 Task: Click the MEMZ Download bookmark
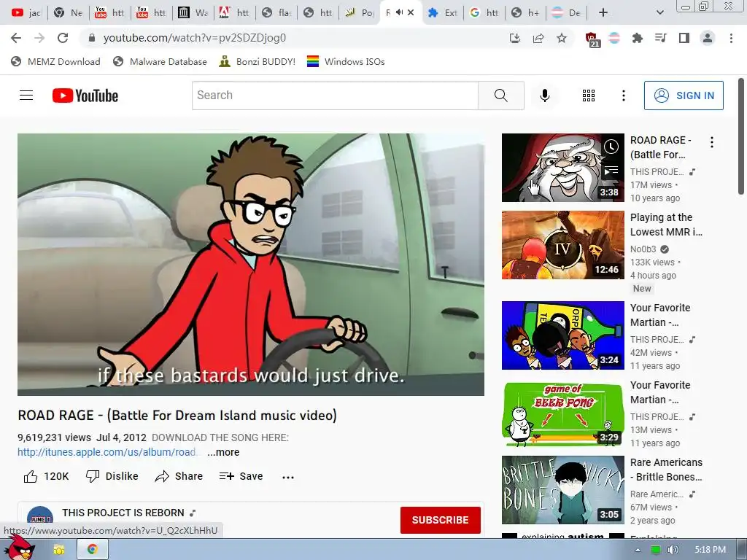(x=55, y=61)
